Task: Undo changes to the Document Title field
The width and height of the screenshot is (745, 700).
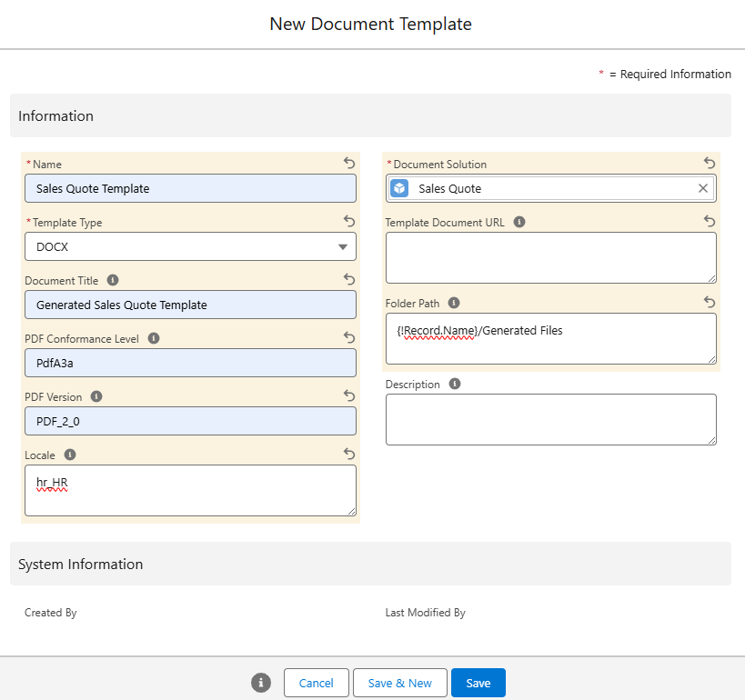Action: click(x=349, y=279)
